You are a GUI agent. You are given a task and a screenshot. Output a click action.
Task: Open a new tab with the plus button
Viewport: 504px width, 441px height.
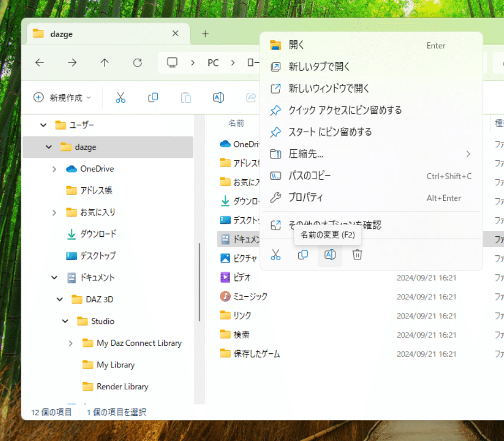[205, 33]
